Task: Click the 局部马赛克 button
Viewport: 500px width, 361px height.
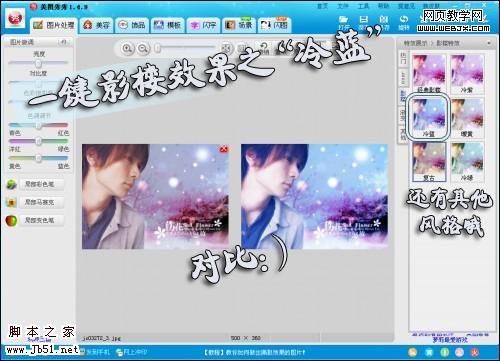Action: coord(41,202)
